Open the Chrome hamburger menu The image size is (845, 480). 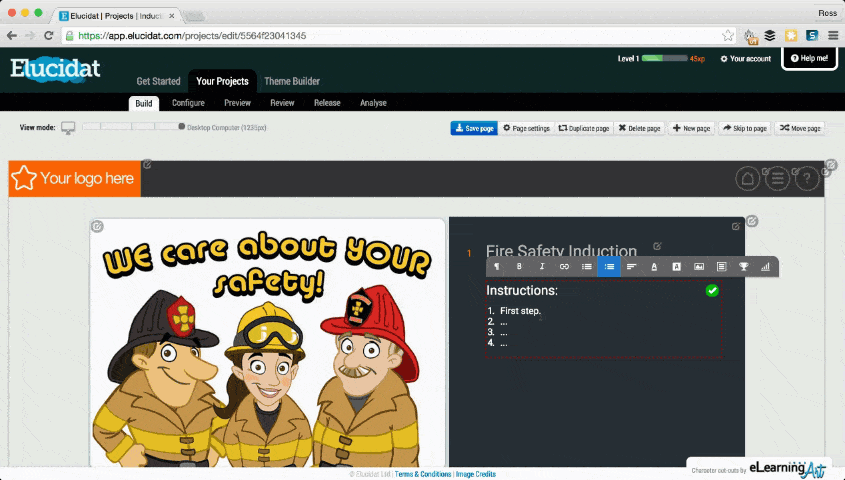click(833, 36)
